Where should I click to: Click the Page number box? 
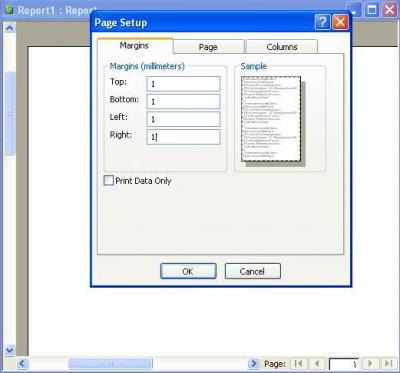344,364
